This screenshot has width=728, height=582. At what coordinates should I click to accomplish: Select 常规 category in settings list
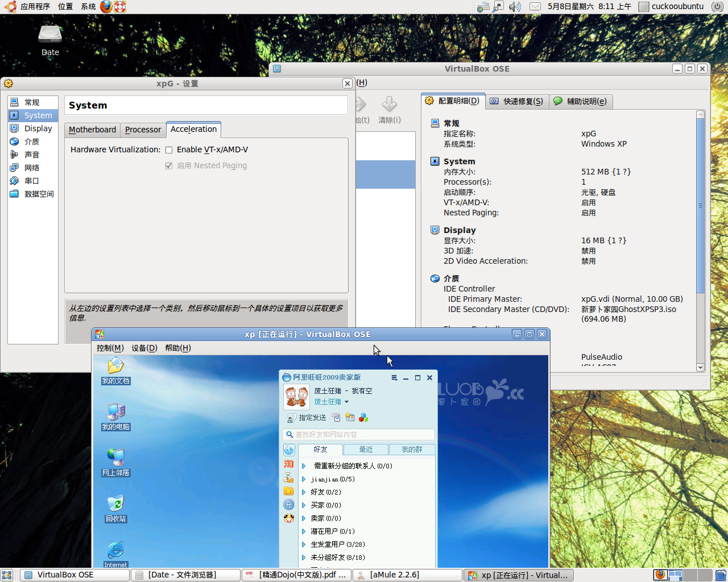tap(33, 102)
